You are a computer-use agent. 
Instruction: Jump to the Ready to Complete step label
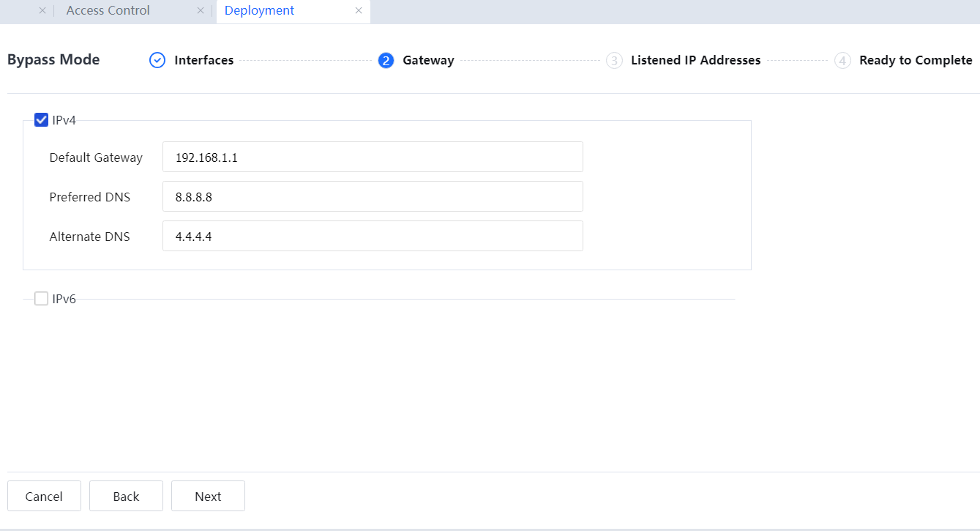(x=916, y=60)
